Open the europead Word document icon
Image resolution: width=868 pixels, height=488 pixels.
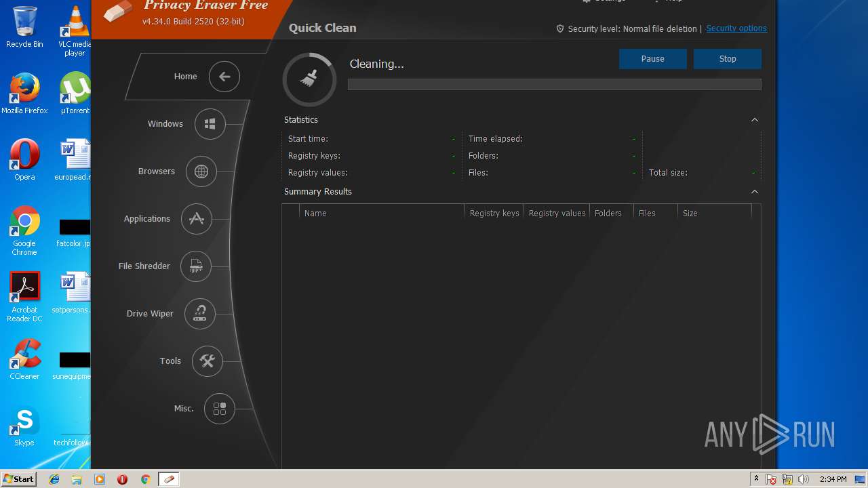click(x=73, y=160)
